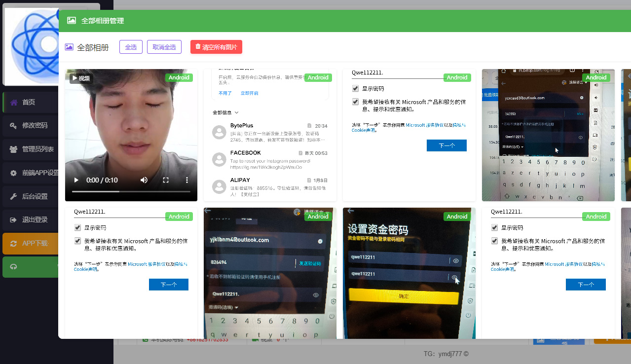Open the video's three-dot options menu
Screen dimensions: 631x364
tap(187, 180)
